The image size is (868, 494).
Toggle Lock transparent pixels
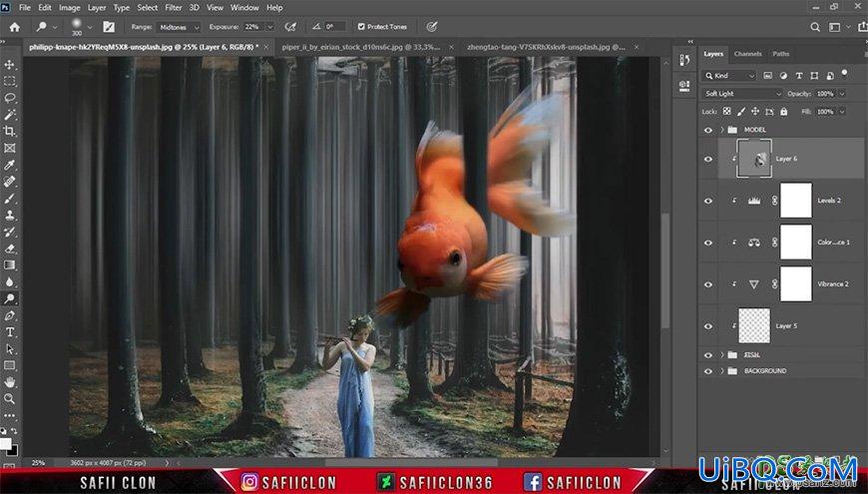point(727,112)
